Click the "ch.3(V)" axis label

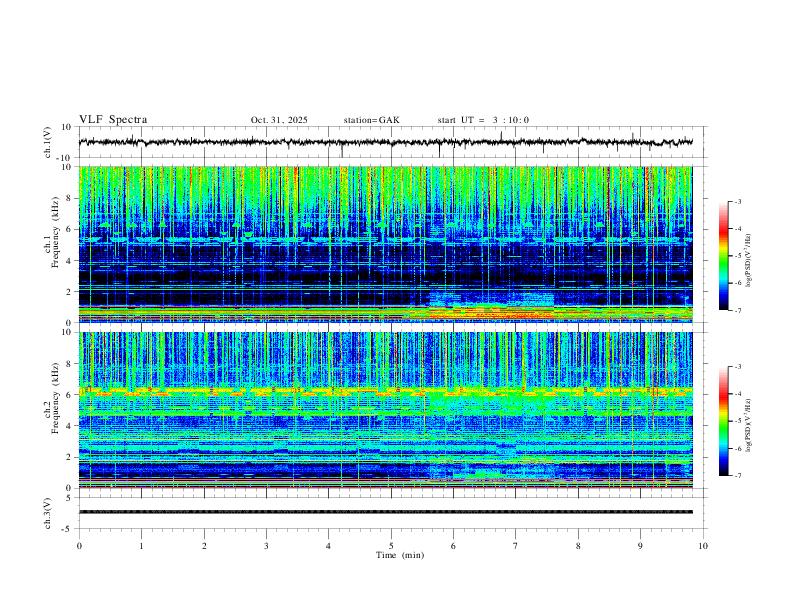(48, 513)
